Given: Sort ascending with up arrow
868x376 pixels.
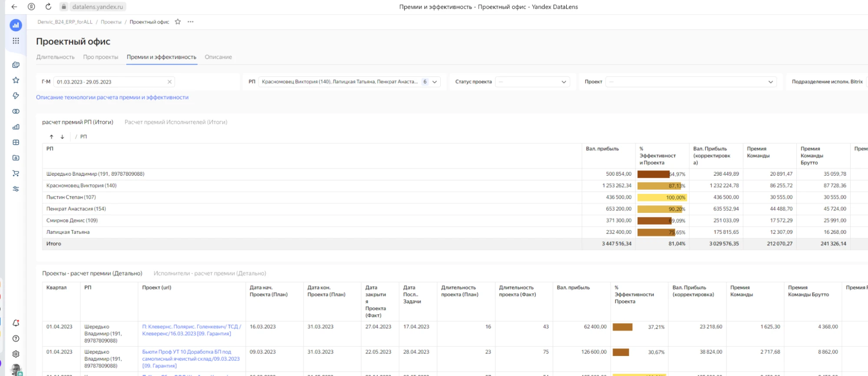Looking at the screenshot, I should pos(51,137).
